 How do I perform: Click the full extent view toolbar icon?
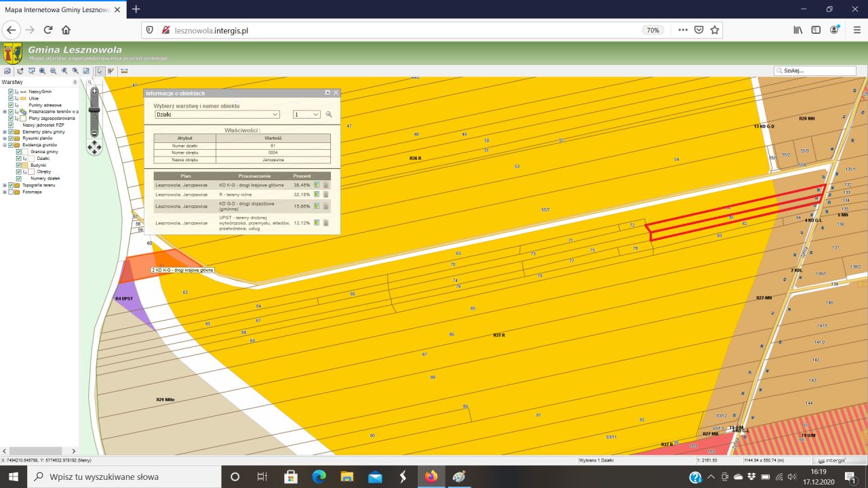pos(86,70)
